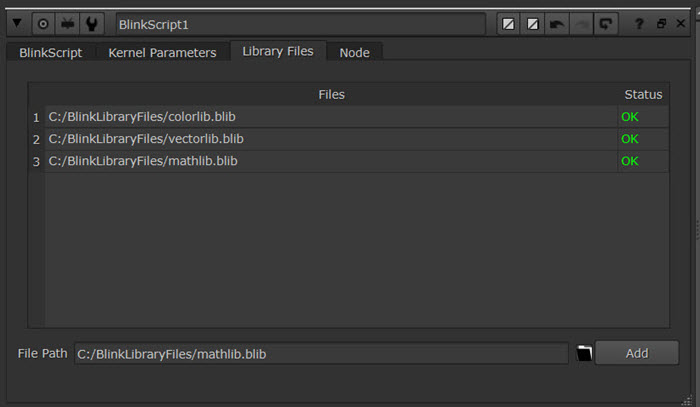Switch to the BlinkScript tab
Screen dimensions: 700x407
pos(51,53)
